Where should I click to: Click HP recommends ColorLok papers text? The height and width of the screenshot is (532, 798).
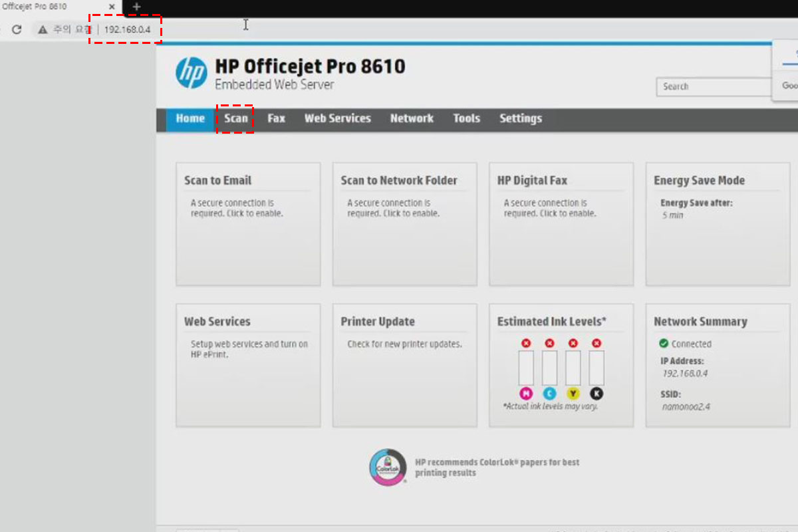click(x=497, y=467)
